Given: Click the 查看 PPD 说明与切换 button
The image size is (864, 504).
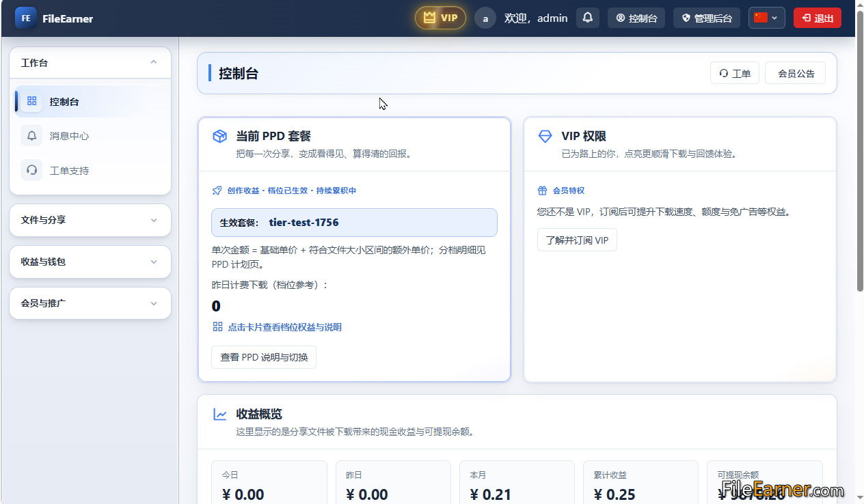Looking at the screenshot, I should coord(264,357).
